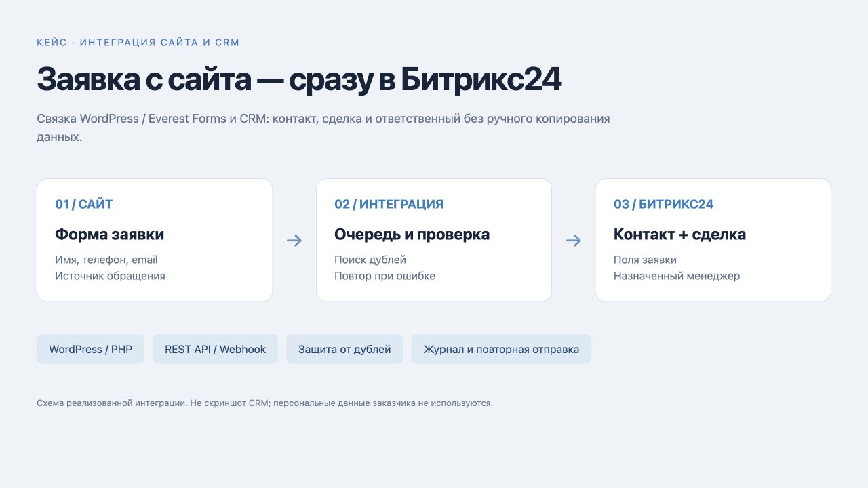Screen dimensions: 868x488
Task: Click the card title "Очередь и проверка"
Action: pyautogui.click(x=412, y=235)
